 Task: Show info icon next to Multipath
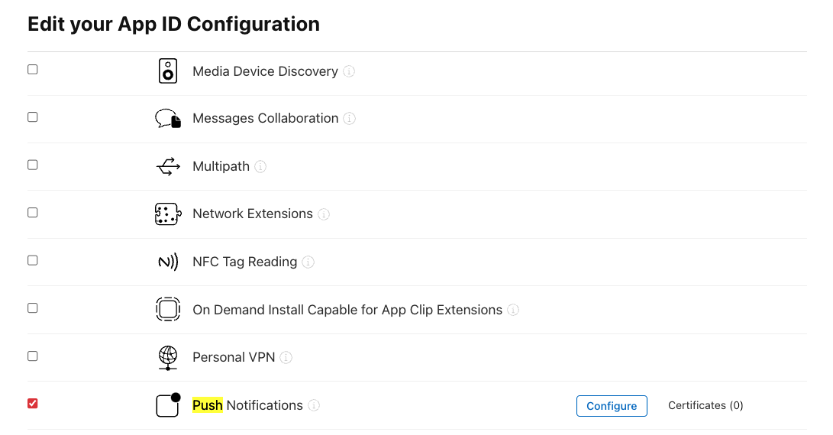coord(261,167)
